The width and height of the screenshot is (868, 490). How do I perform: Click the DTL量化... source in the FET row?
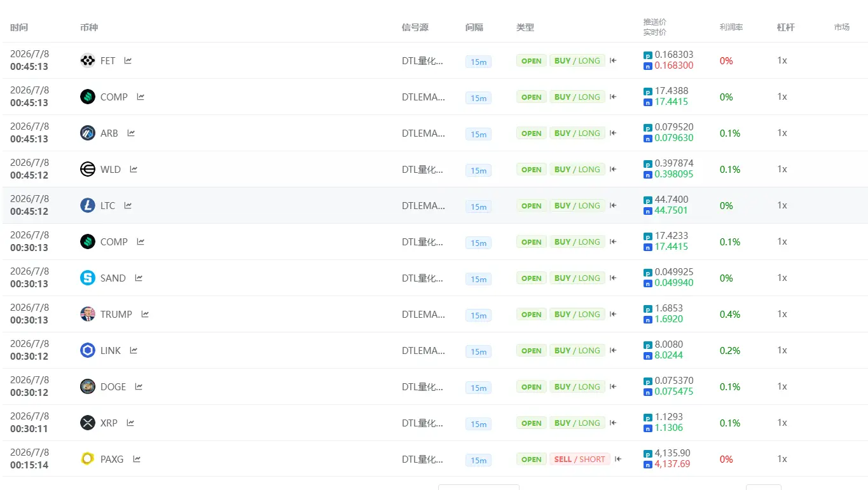[x=423, y=61]
